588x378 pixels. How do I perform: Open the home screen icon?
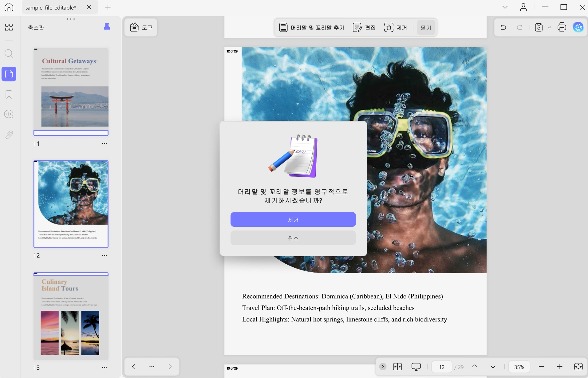9,7
